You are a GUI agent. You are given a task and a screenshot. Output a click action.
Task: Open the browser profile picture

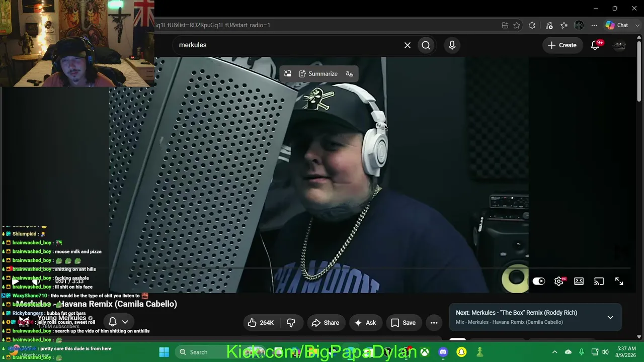[579, 25]
